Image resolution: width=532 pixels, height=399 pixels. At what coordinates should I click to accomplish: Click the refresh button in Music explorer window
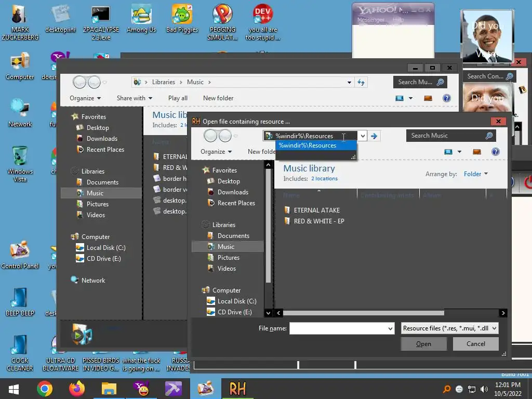361,82
